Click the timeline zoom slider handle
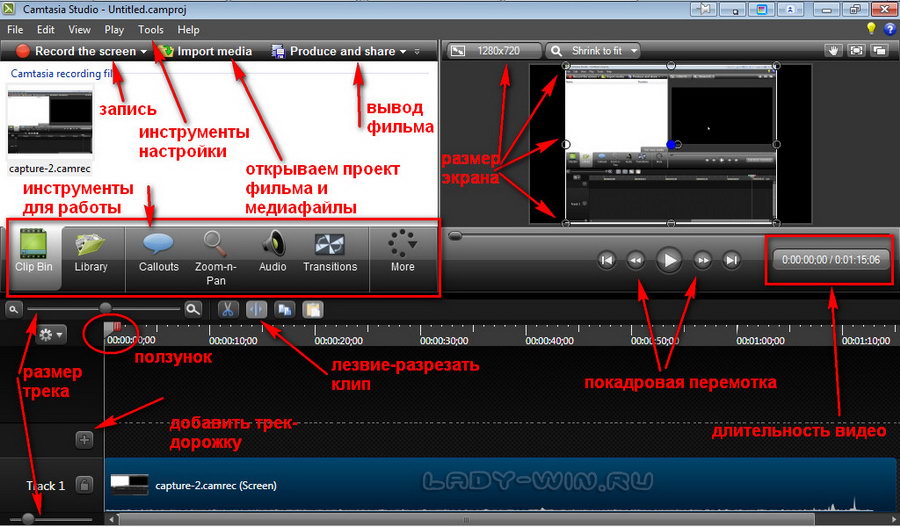Screen dimensions: 900x527 click(105, 310)
